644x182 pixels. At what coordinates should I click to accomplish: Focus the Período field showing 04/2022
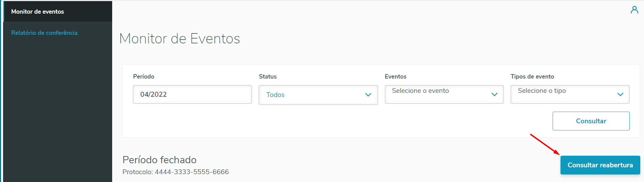click(x=192, y=94)
